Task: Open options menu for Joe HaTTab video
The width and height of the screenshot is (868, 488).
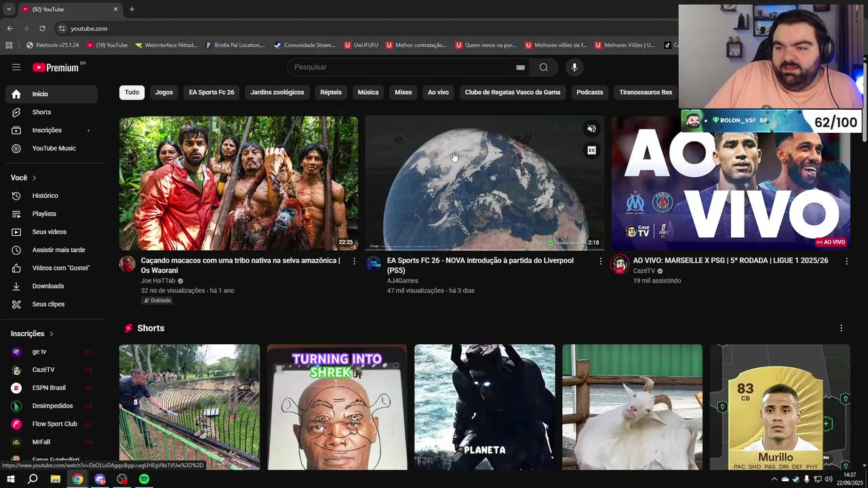Action: click(x=354, y=261)
